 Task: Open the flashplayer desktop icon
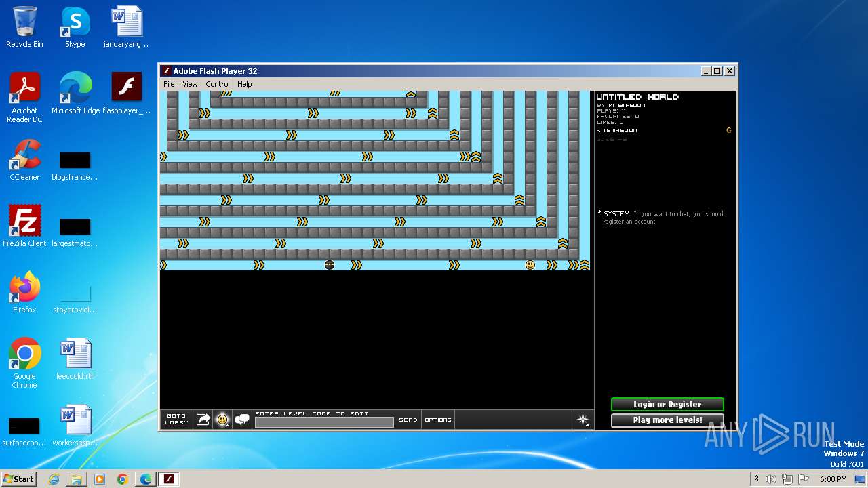point(126,94)
